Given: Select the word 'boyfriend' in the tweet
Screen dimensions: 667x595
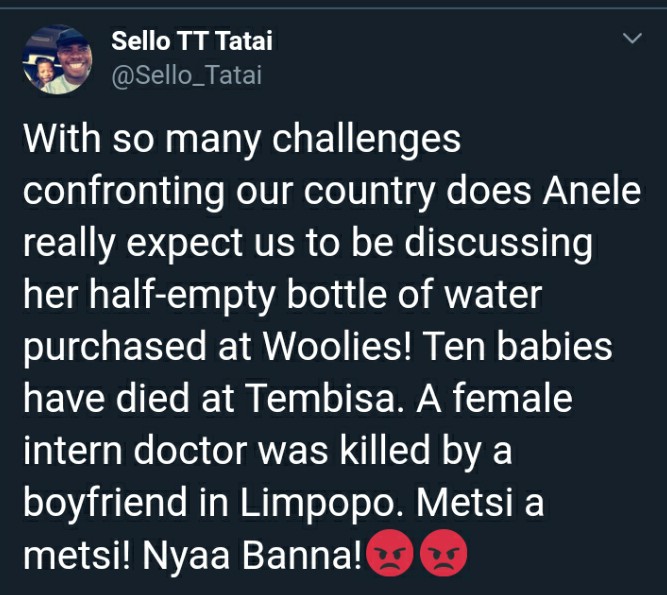Looking at the screenshot, I should pos(105,502).
